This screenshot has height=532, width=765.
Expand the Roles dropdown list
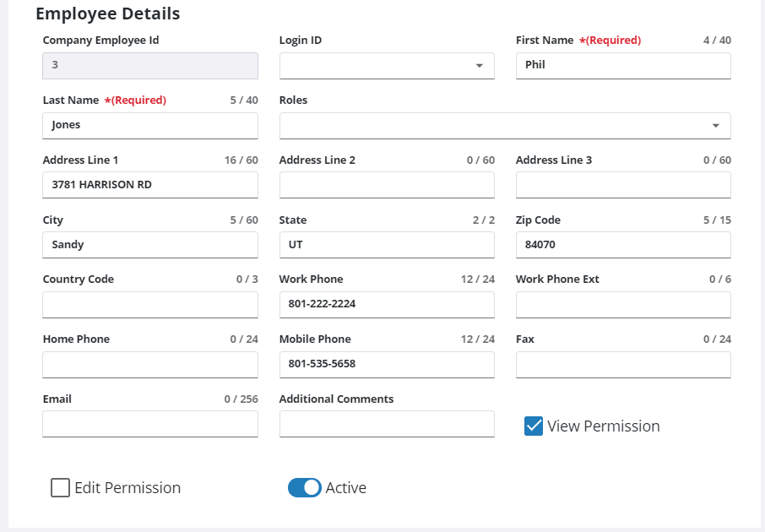[x=505, y=126]
